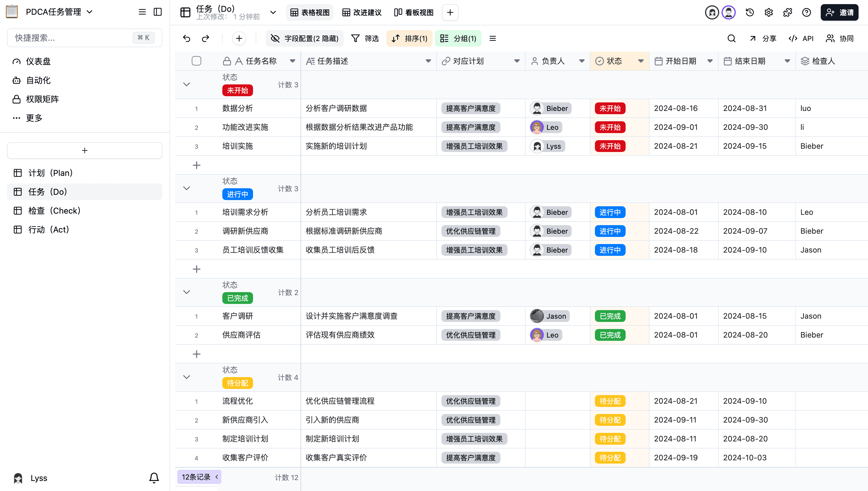Click the undo arrow icon
The image size is (868, 491).
(187, 38)
